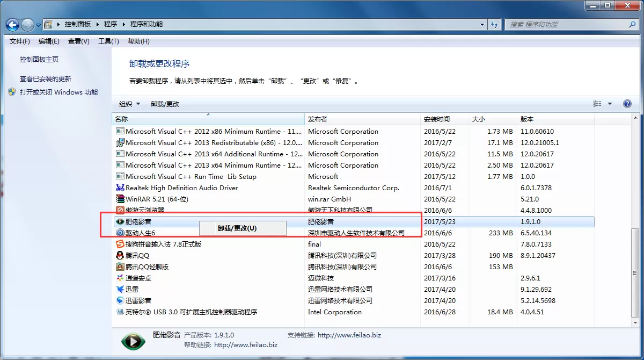This screenshot has height=360, width=644.
Task: Sort by the 名称 column header
Action: tap(208, 119)
